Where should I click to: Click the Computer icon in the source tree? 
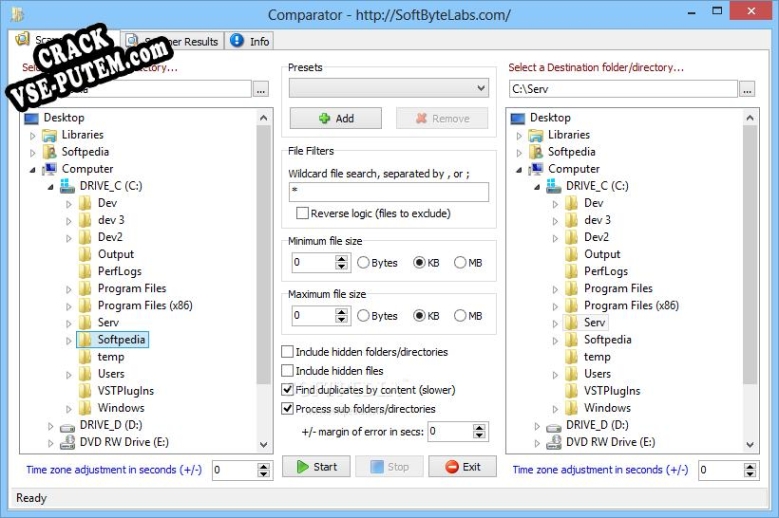(x=50, y=169)
